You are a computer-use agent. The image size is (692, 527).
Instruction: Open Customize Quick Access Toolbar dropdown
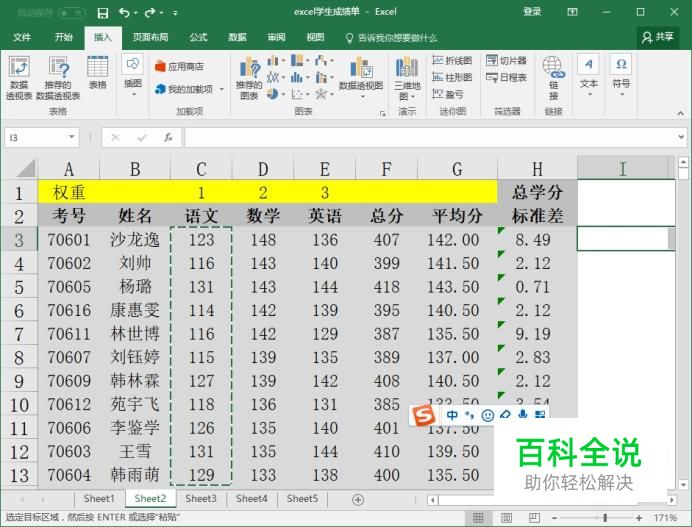click(x=176, y=13)
